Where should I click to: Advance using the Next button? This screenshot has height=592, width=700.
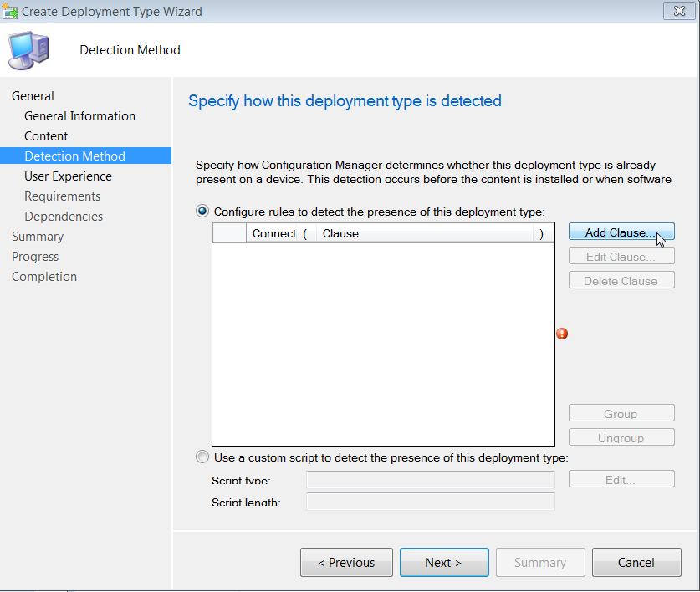(444, 562)
